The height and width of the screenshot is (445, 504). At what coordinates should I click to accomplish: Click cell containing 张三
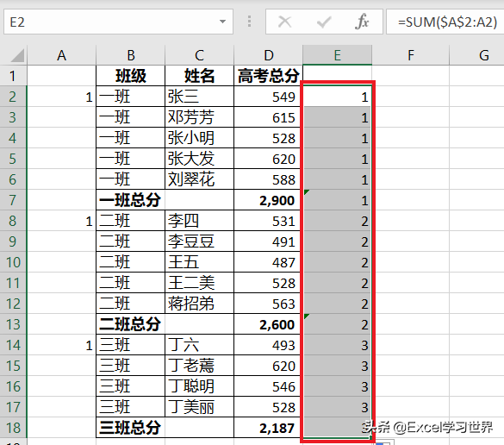click(x=199, y=97)
